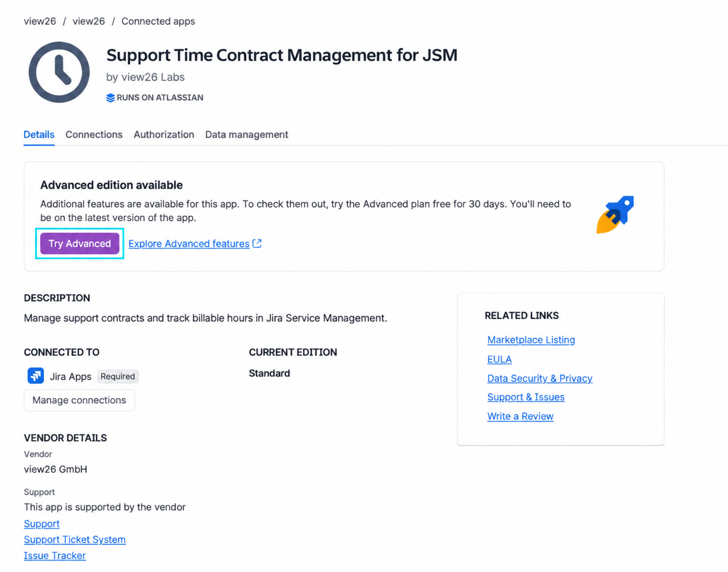Click the view26 GmbH vendor name
728x572 pixels.
(x=56, y=469)
